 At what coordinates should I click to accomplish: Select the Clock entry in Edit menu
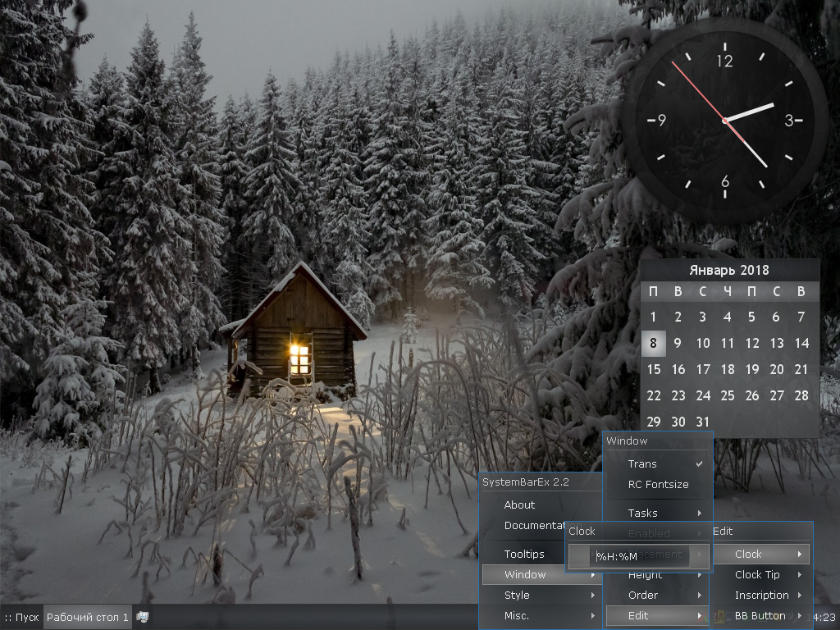coord(761,554)
